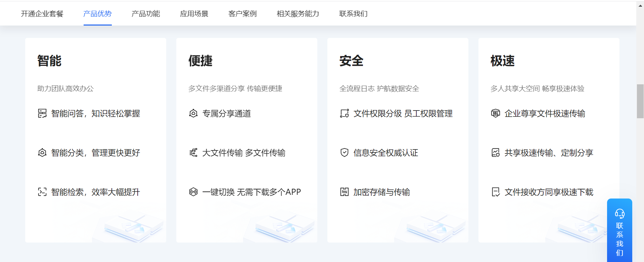Screen dimensions: 644x262
Task: Open the floating 联系我们 button text
Action: pyautogui.click(x=619, y=239)
